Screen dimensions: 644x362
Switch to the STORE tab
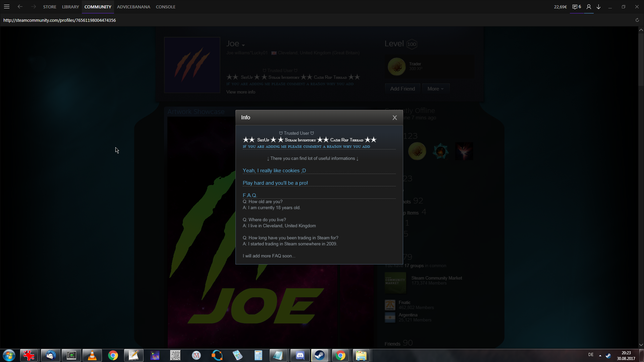(x=50, y=7)
